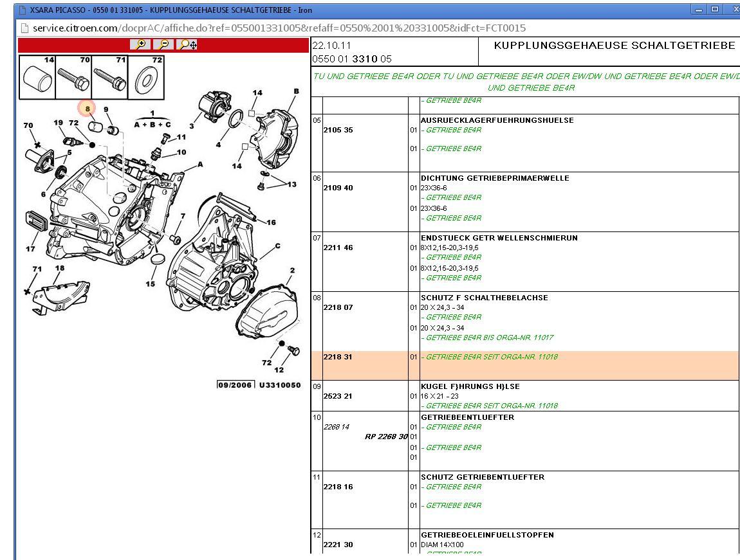
Task: Click the A + B + C group label
Action: coord(153,125)
